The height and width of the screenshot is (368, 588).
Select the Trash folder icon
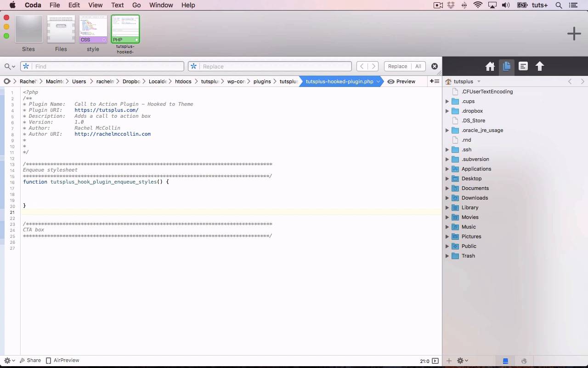pyautogui.click(x=455, y=256)
